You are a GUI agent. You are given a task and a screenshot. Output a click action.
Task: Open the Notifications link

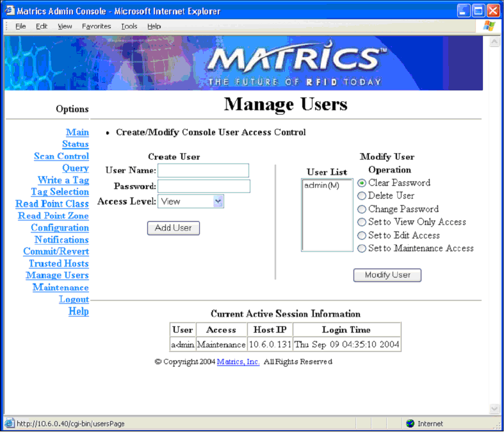tap(61, 240)
